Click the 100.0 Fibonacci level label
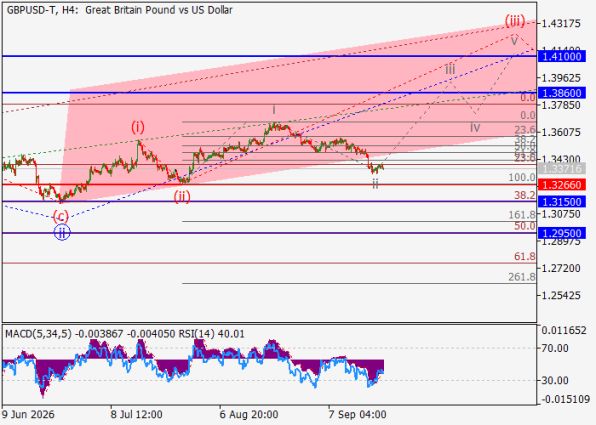This screenshot has width=596, height=425. (x=522, y=178)
